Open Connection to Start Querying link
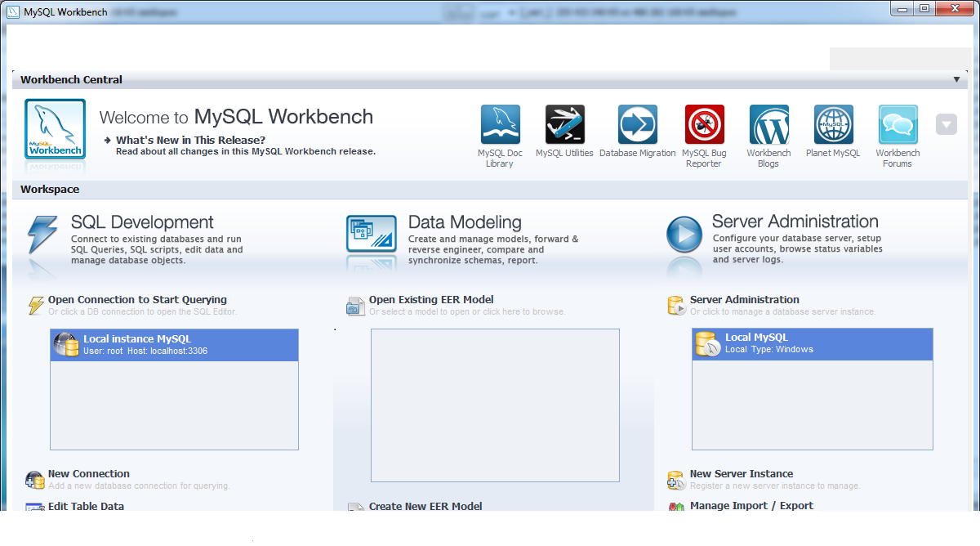980x546 pixels. (x=137, y=300)
